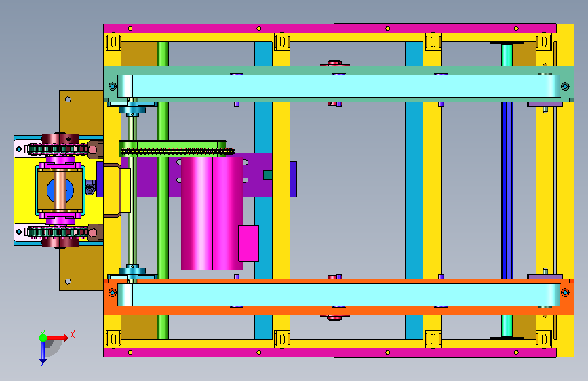Select the large magenta motor cylinder
This screenshot has height=381, width=588.
(x=212, y=214)
